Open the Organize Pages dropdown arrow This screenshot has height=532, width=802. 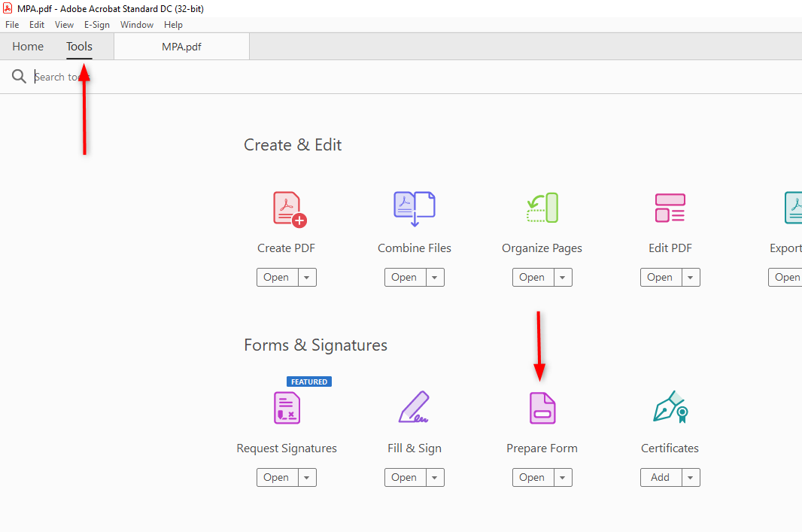tap(563, 277)
